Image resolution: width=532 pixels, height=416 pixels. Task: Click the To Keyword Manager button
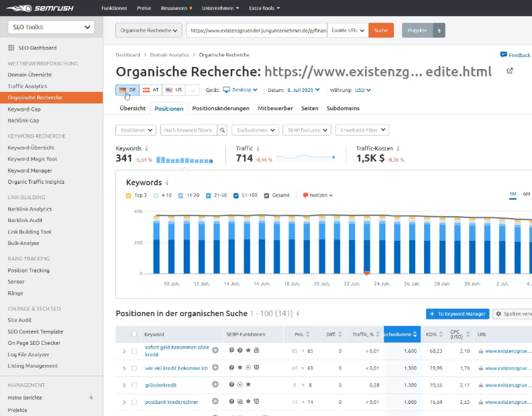click(458, 314)
